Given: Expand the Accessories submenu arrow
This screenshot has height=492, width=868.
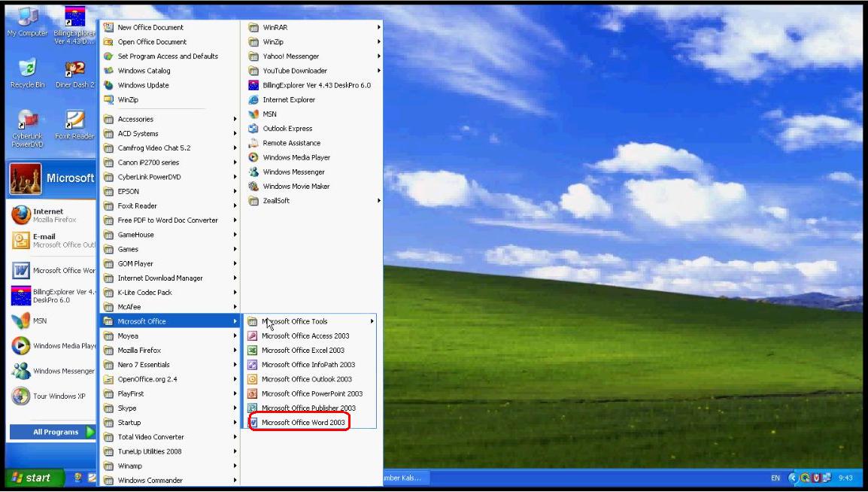Looking at the screenshot, I should pyautogui.click(x=235, y=119).
